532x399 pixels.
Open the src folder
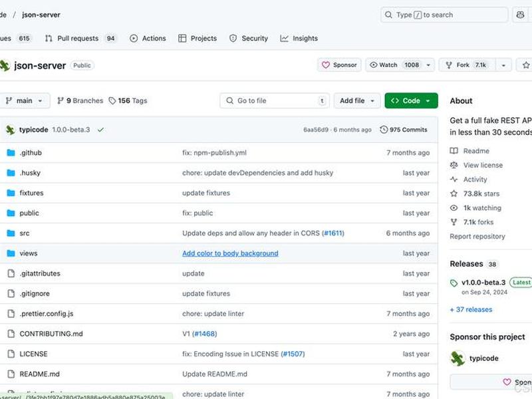[x=25, y=233]
